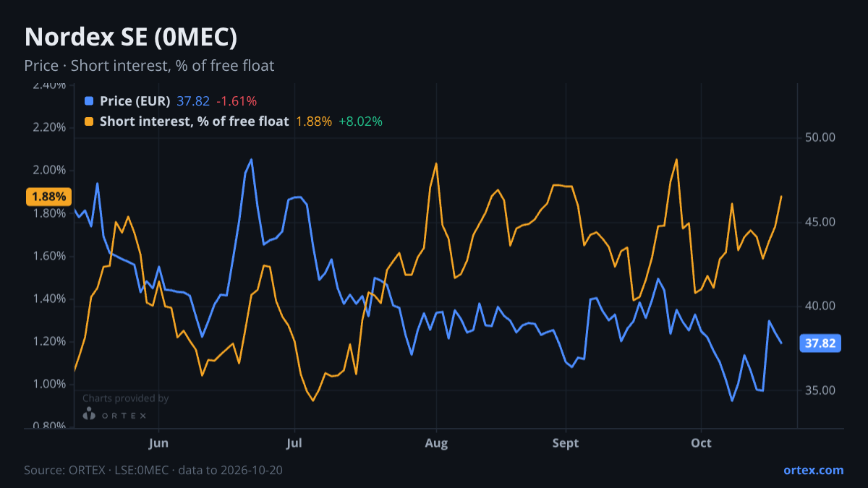Click the 40.00 right axis label
Viewport: 868px width, 488px height.
820,306
